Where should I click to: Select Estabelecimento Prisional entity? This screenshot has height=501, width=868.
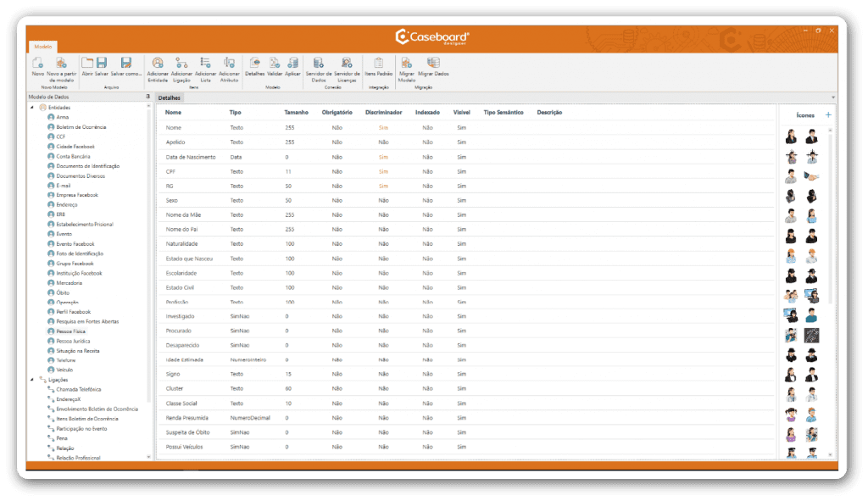tap(85, 224)
